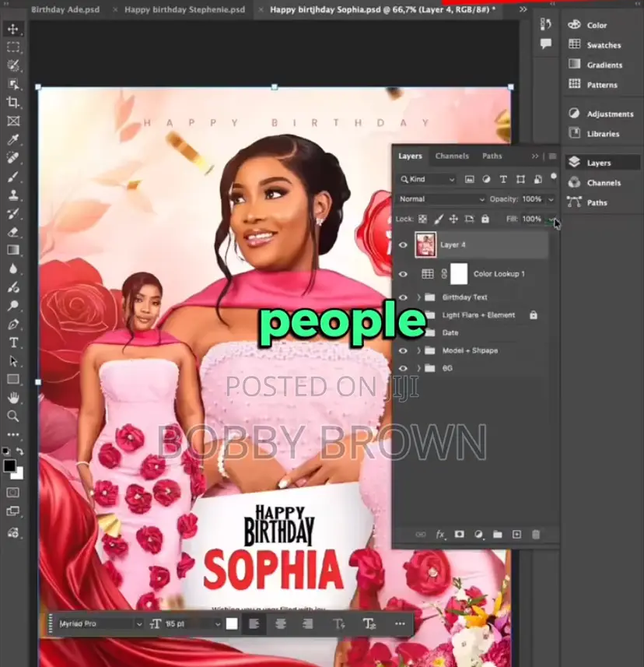Select the Gradient tool
The height and width of the screenshot is (667, 644).
click(13, 250)
